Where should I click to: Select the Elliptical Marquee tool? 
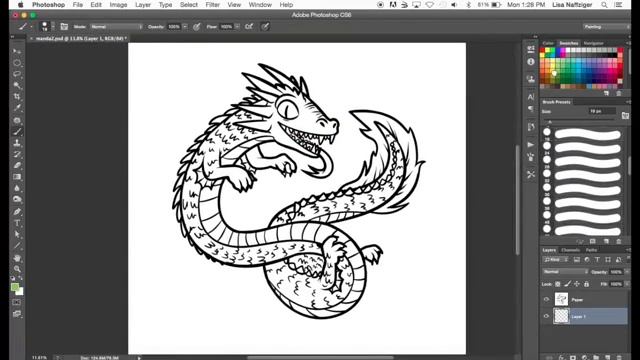click(x=17, y=63)
